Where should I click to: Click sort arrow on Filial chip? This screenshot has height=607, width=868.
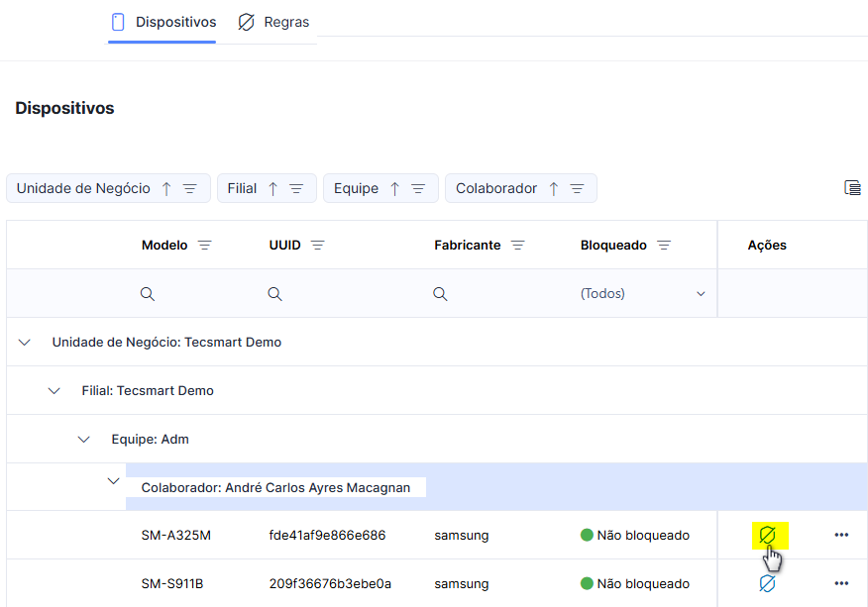[272, 189]
